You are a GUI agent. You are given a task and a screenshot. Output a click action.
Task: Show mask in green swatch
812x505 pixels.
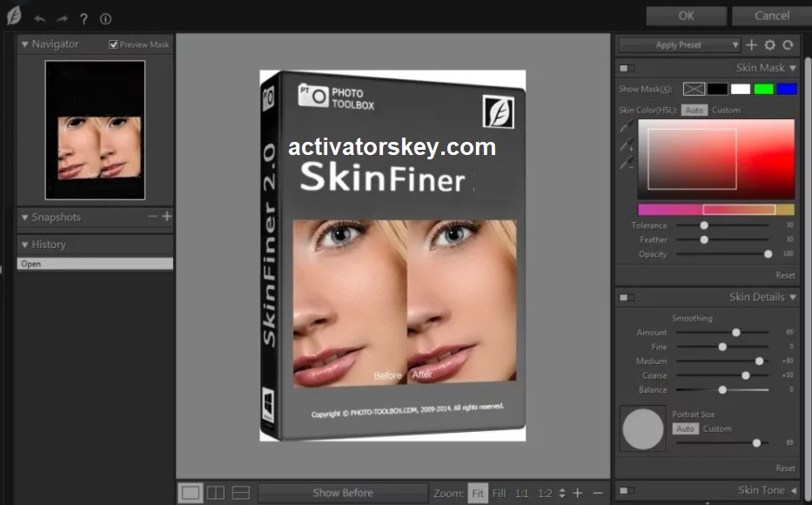(x=764, y=89)
